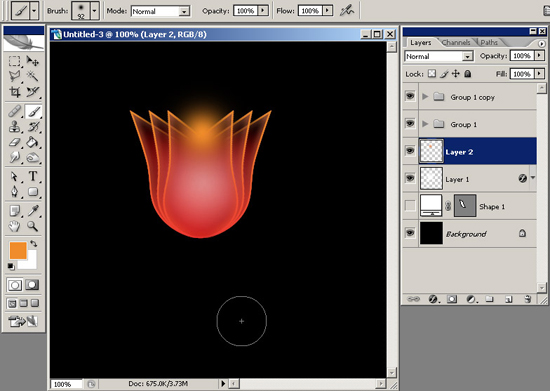This screenshot has height=391, width=550.
Task: Select the Eraser tool
Action: coord(14,142)
